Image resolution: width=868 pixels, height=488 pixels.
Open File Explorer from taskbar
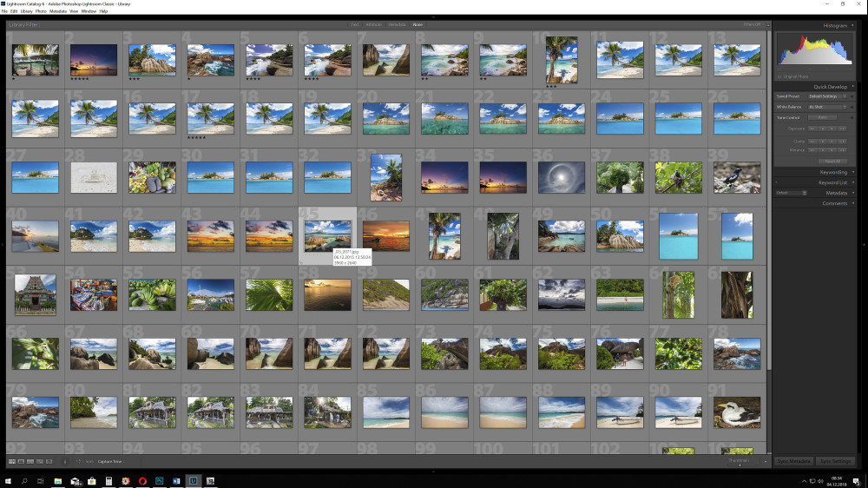(57, 481)
